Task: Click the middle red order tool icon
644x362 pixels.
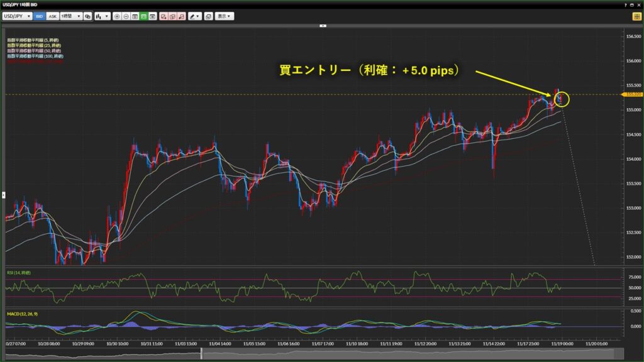Action: pyautogui.click(x=172, y=16)
